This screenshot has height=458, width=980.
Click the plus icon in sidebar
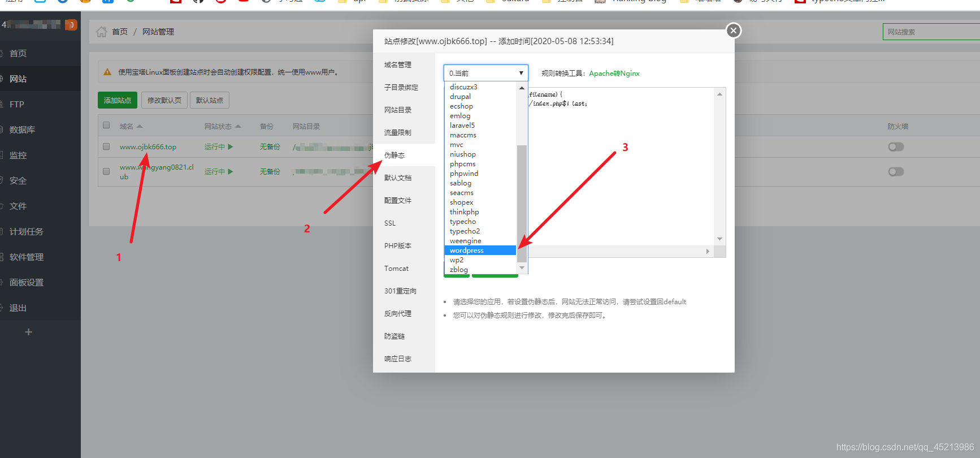tap(28, 332)
